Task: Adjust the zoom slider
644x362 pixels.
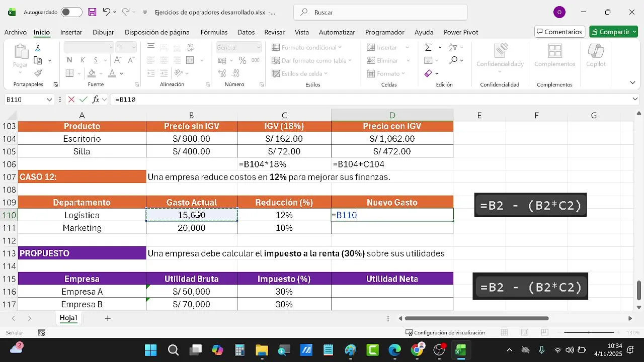Action: pos(589,332)
